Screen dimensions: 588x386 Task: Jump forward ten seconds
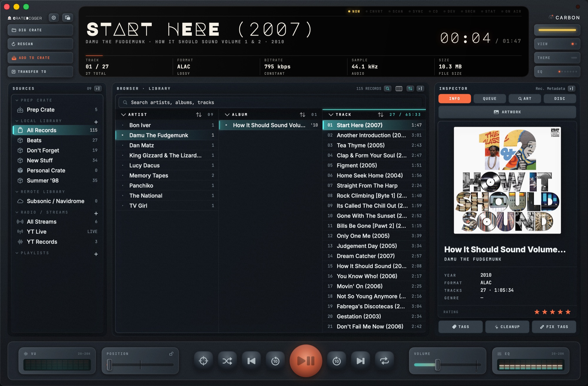[x=337, y=361]
